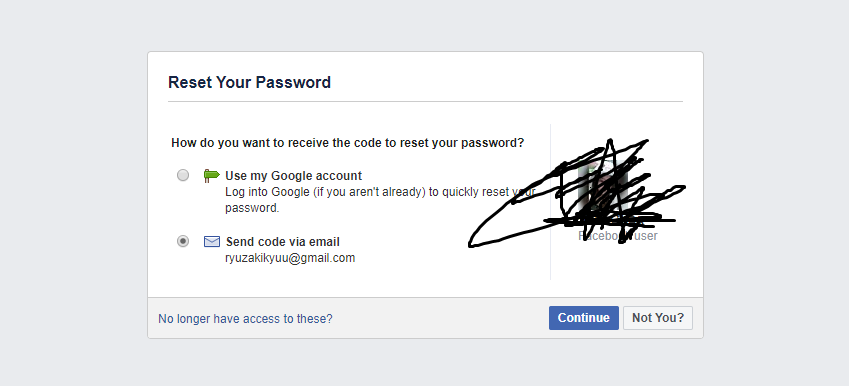Click the gray footer bar of the dialog
This screenshot has height=386, width=849.
pos(425,318)
